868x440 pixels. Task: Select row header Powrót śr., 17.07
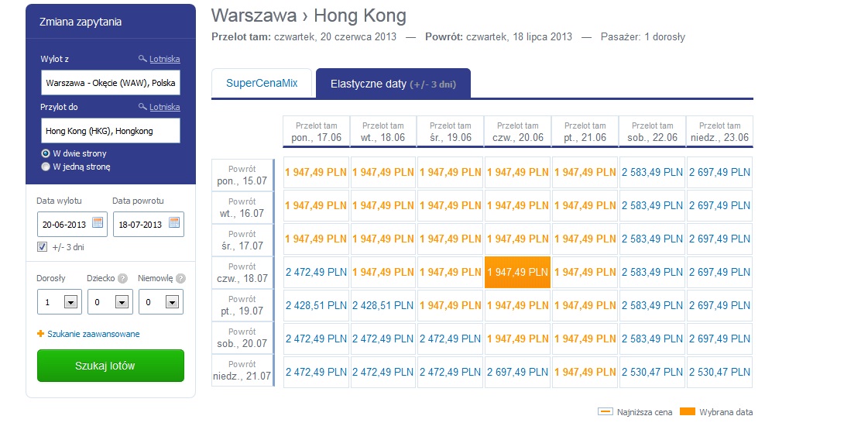coord(242,240)
